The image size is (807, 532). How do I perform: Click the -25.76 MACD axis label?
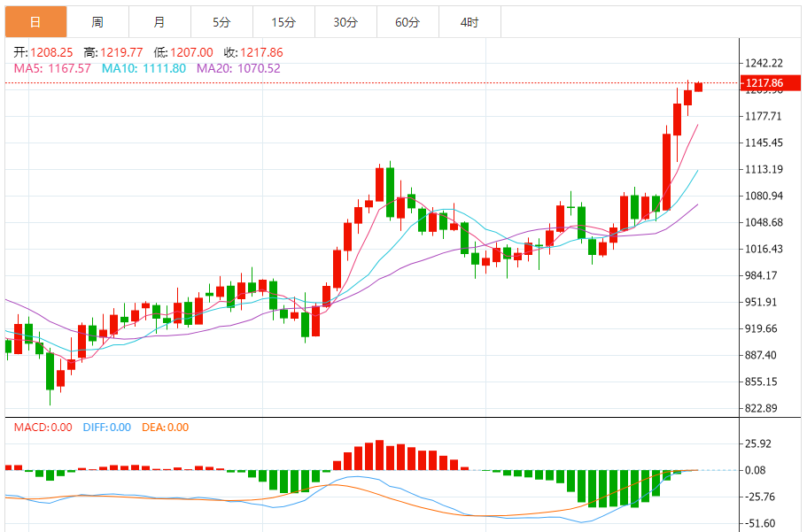click(x=760, y=497)
